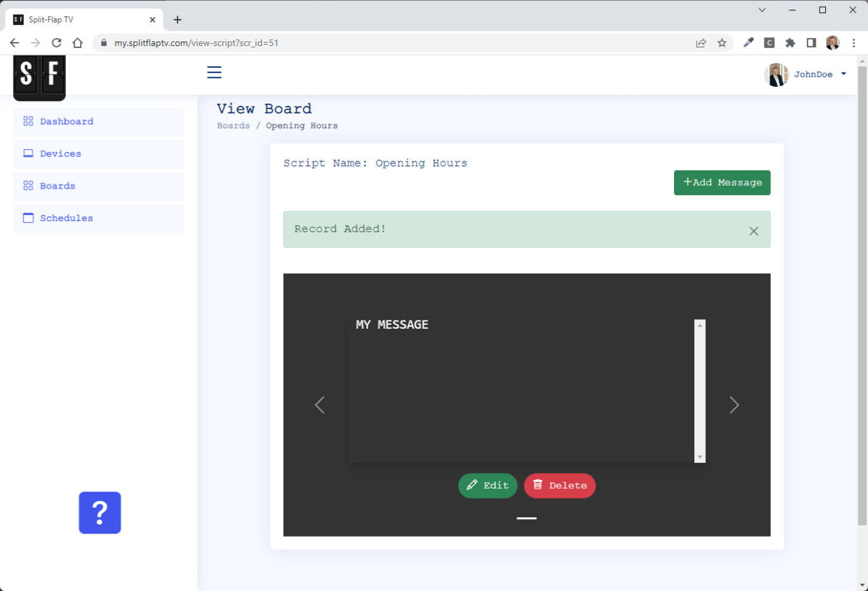Click the message box scrollbar down arrow

(700, 457)
